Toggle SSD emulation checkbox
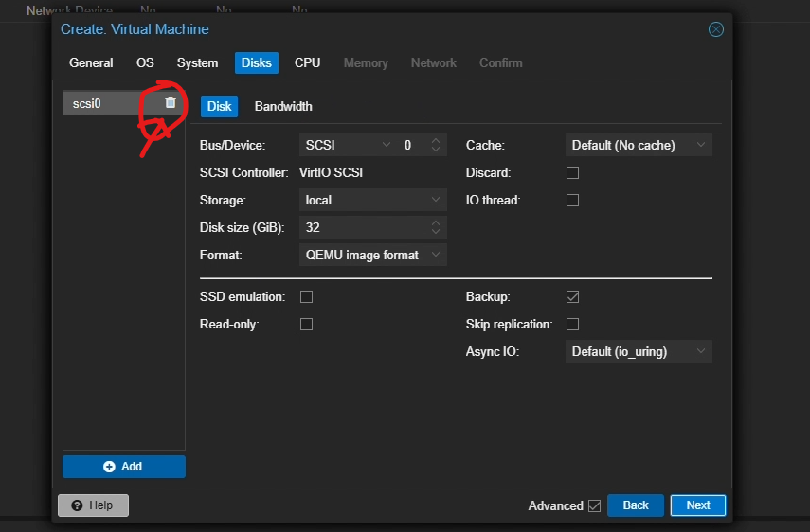 pyautogui.click(x=306, y=297)
